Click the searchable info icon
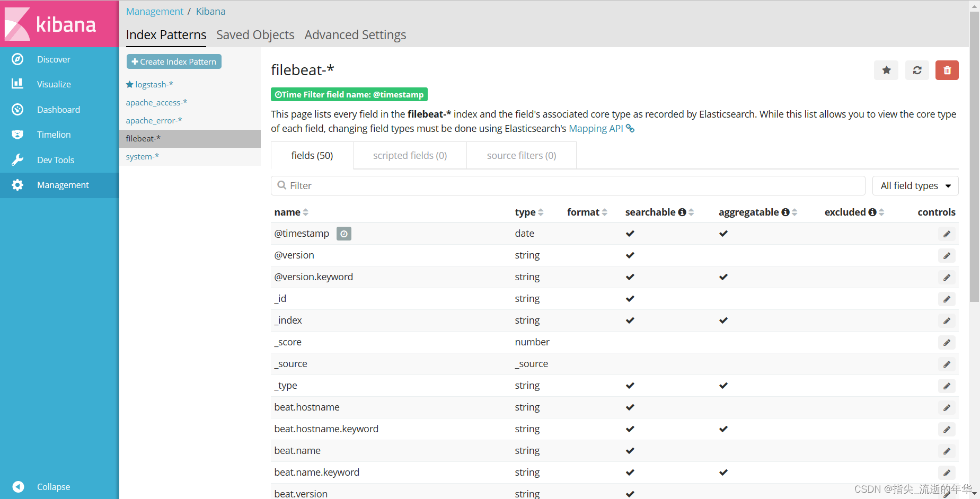The image size is (980, 499). click(682, 212)
